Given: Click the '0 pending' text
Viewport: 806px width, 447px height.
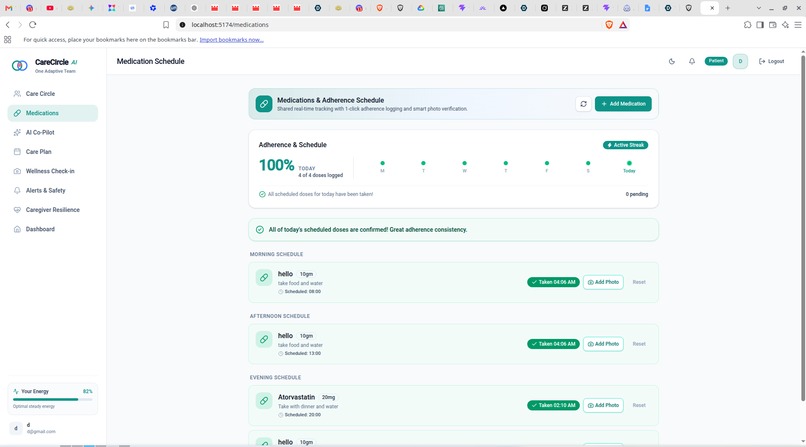Looking at the screenshot, I should [x=637, y=194].
